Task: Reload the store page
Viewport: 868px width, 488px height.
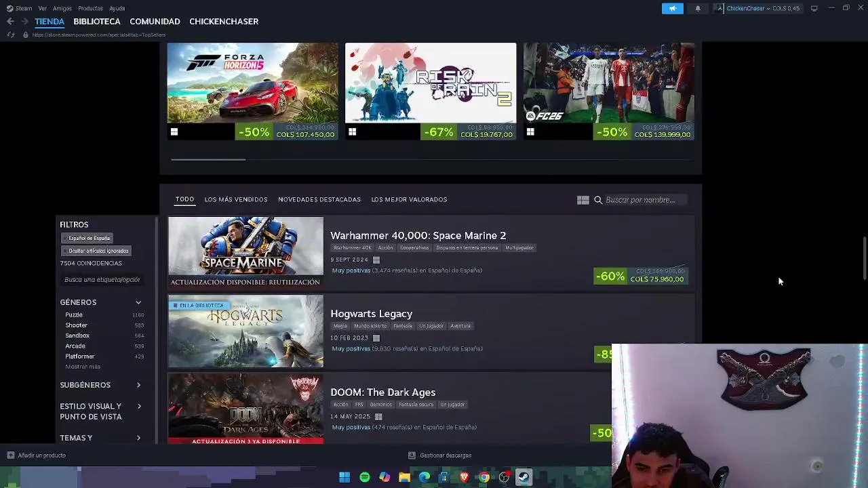Action: (10, 35)
